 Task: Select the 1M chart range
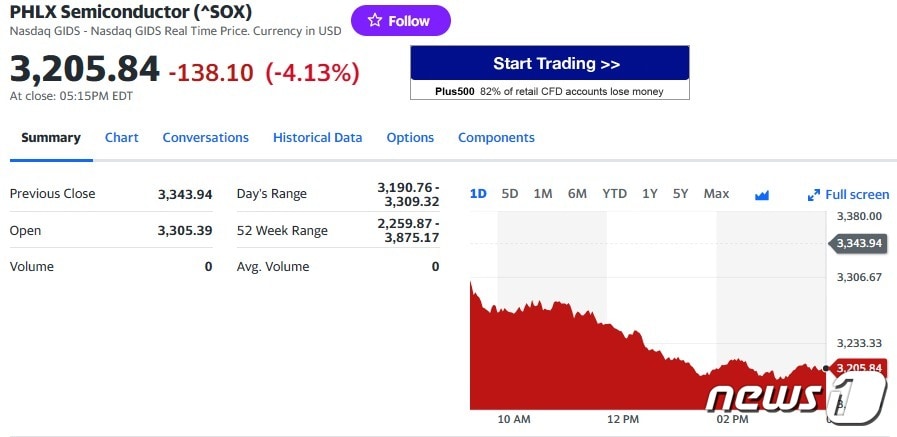(x=543, y=194)
